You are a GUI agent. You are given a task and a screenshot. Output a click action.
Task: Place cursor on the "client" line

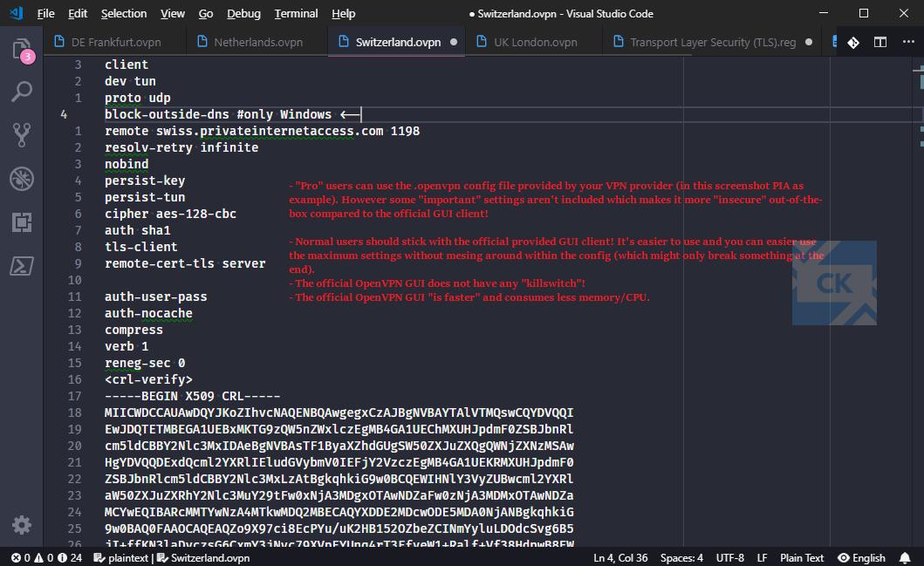[x=127, y=65]
